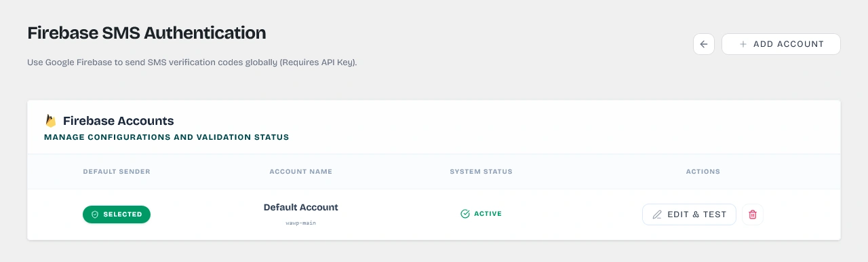Click the back arrow button

[x=703, y=44]
